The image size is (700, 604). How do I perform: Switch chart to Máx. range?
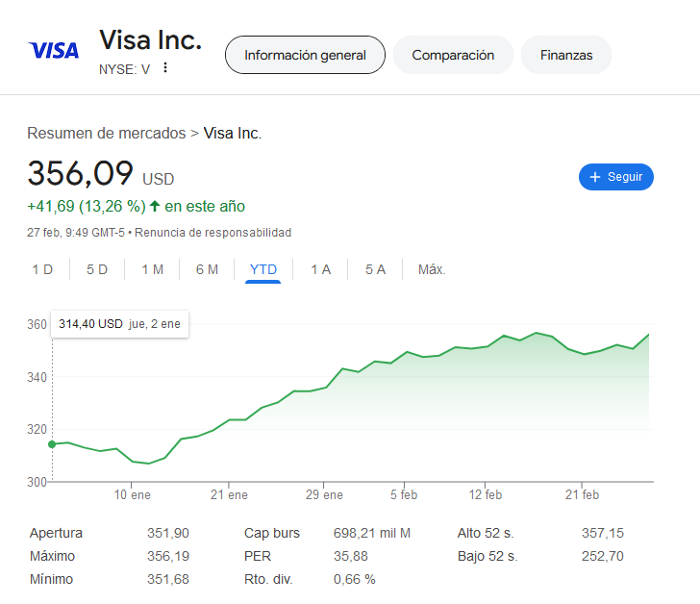click(432, 269)
